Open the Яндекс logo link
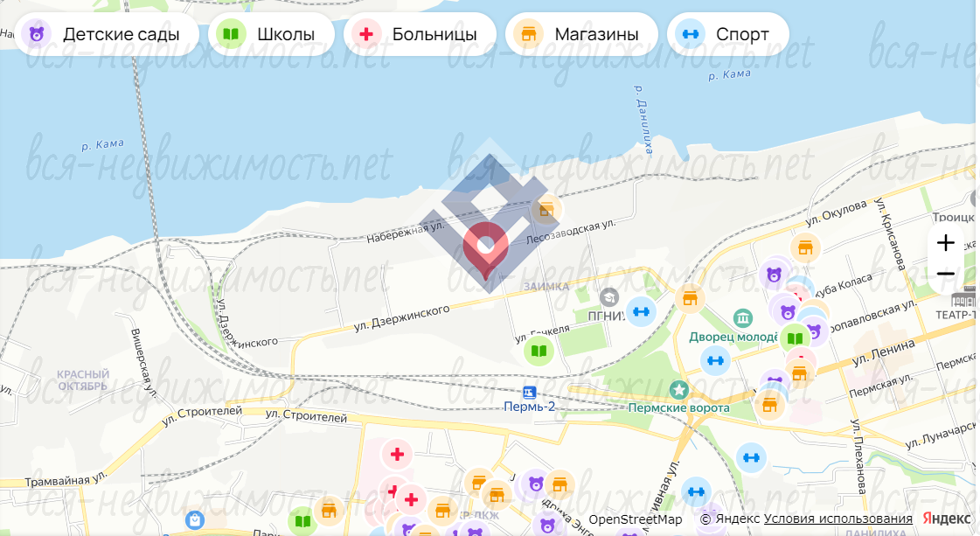Image resolution: width=980 pixels, height=536 pixels. point(946,519)
